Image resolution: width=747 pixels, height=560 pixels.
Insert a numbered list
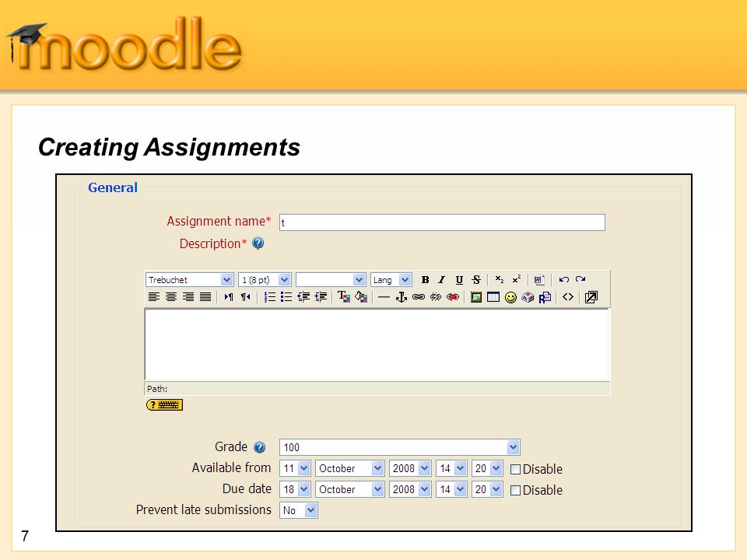269,297
